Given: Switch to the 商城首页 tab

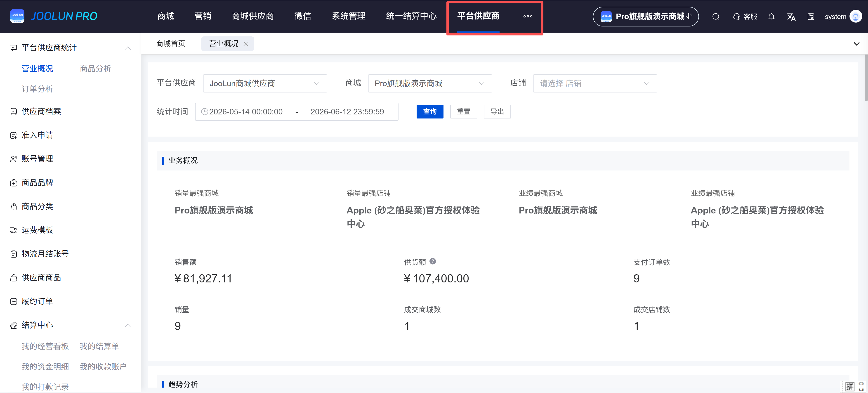Looking at the screenshot, I should pos(170,44).
